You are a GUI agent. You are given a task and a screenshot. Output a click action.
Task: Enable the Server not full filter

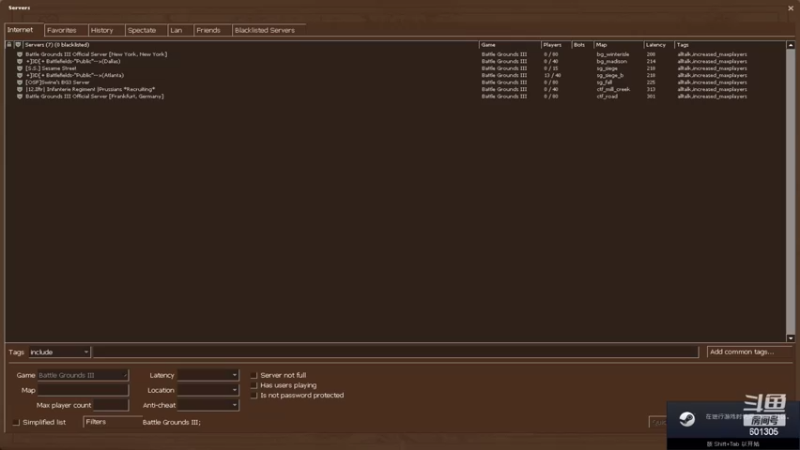pyautogui.click(x=254, y=375)
